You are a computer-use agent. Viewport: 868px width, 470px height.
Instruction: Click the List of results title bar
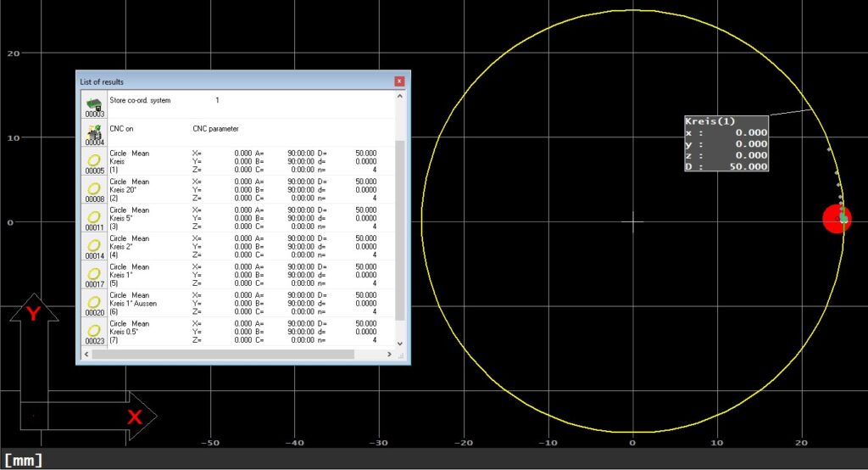(229, 81)
